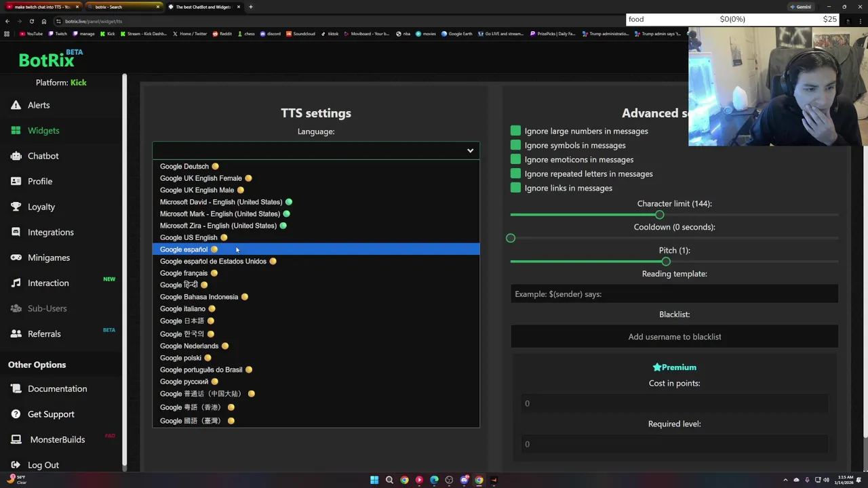
Task: Click the MonsterBuilds cart icon
Action: [x=16, y=439]
